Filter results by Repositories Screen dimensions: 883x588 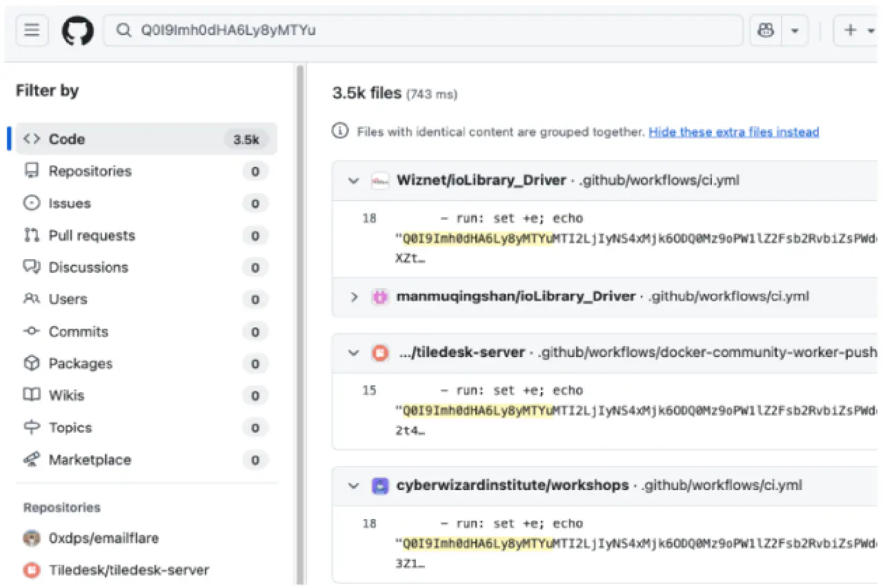(146, 171)
